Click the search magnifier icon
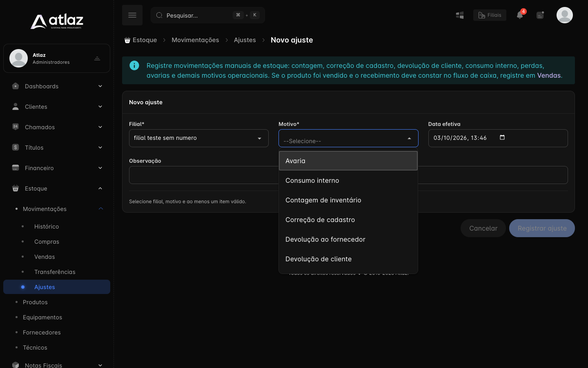Viewport: 588px width, 368px height. 159,15
